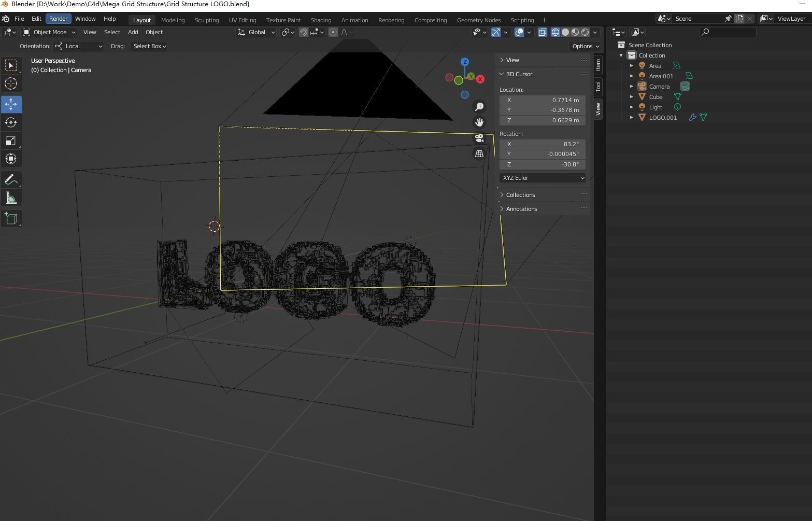Open the Window menu

[85, 19]
